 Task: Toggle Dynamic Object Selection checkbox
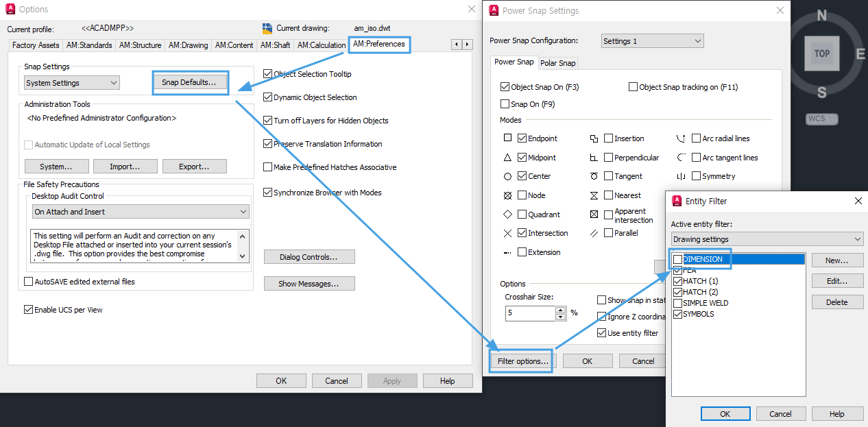[268, 97]
